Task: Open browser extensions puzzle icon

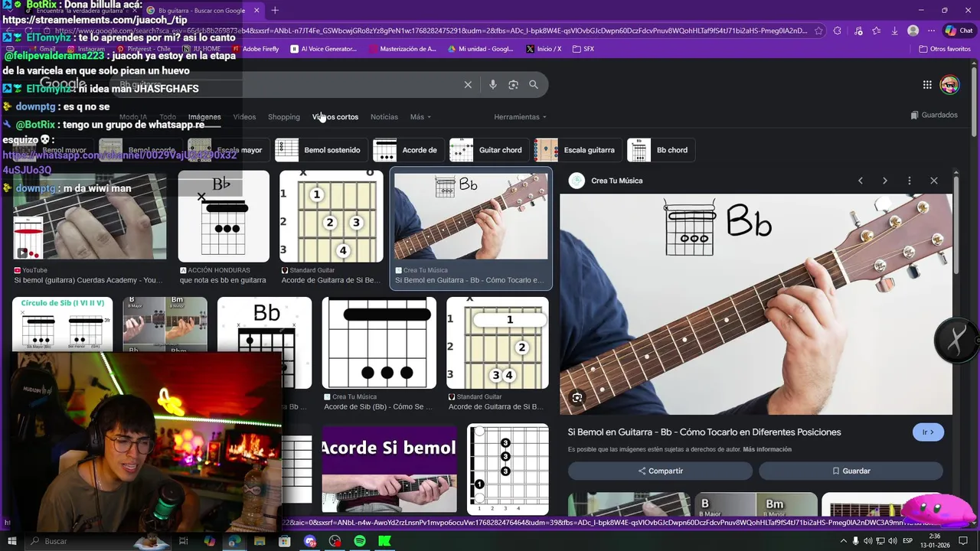Action: coord(837,31)
